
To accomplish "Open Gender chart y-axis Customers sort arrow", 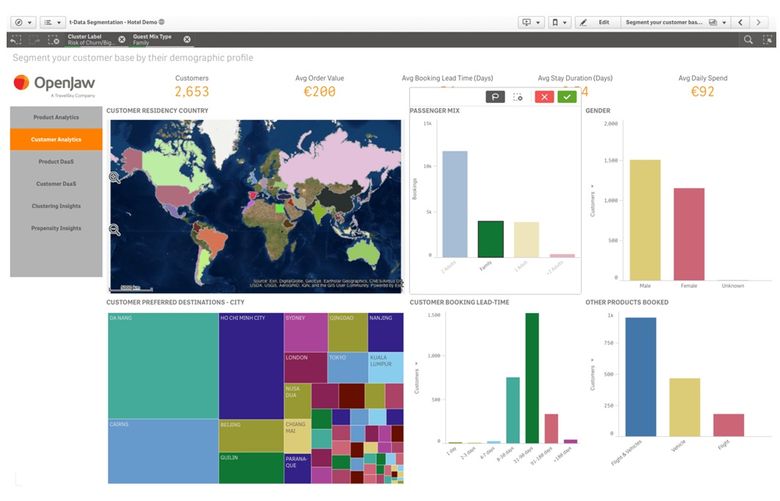I will point(592,187).
